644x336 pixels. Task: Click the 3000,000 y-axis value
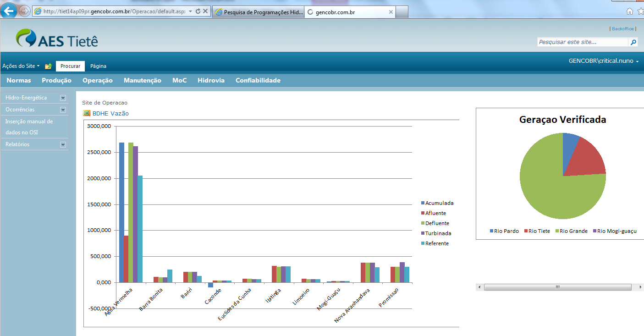click(x=100, y=127)
